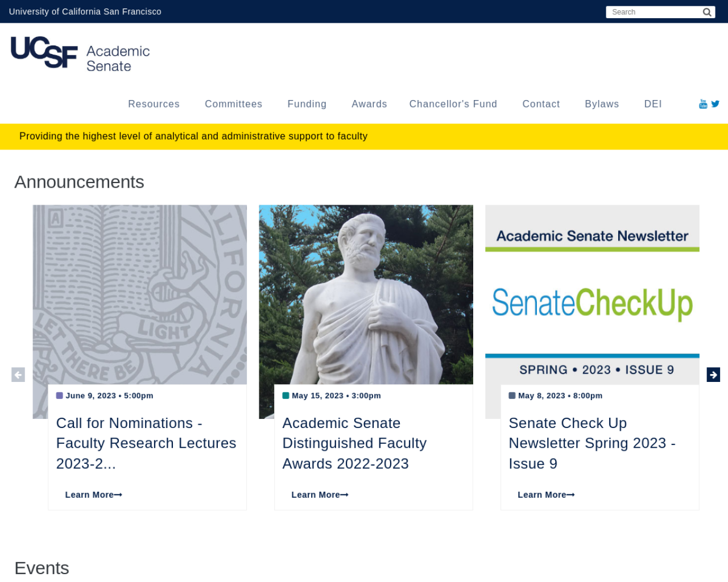Click the May 8, 2023 date text
Viewport: 728px width, 582px height.
[x=560, y=396]
